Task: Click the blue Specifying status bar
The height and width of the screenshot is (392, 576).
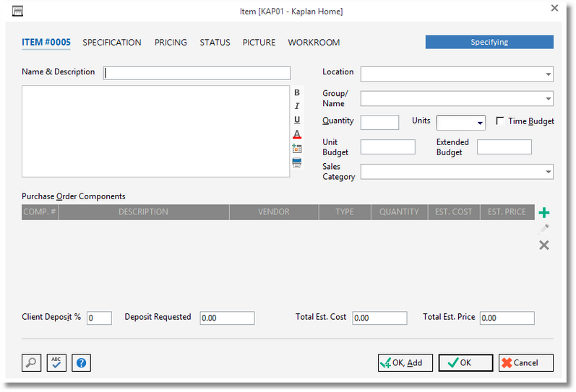Action: point(489,42)
